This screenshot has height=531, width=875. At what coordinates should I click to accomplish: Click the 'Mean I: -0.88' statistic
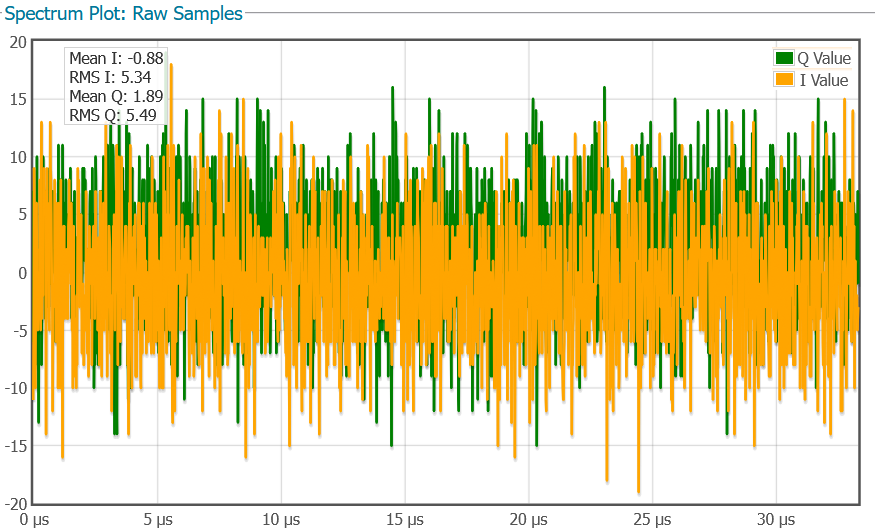point(116,58)
